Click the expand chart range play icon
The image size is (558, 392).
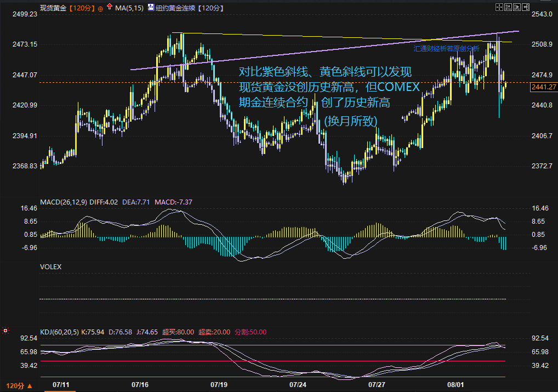coord(517,8)
